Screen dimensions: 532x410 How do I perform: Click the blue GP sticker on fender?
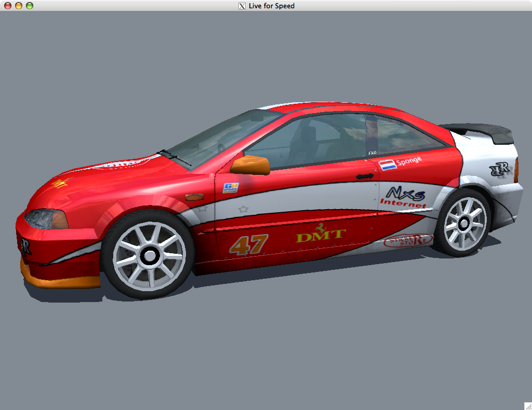pos(231,188)
